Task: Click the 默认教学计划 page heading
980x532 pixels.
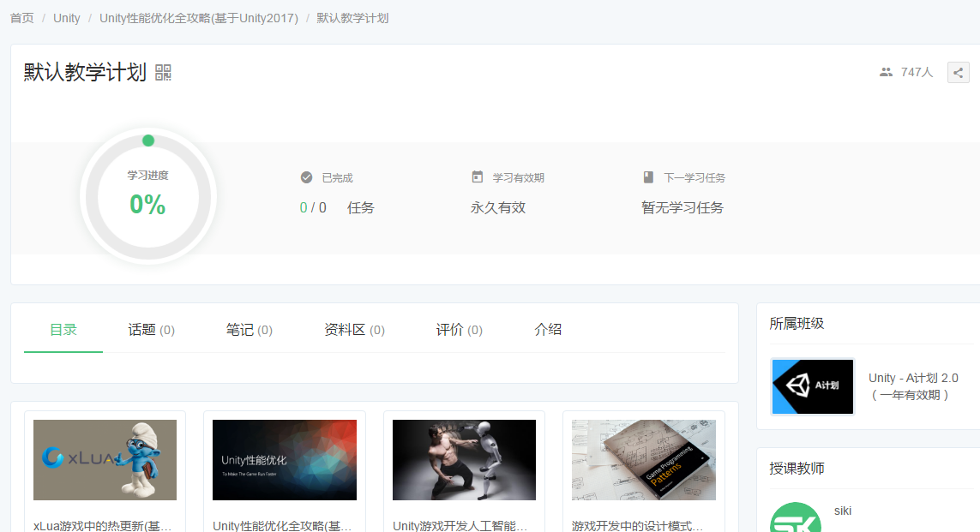Action: 85,73
